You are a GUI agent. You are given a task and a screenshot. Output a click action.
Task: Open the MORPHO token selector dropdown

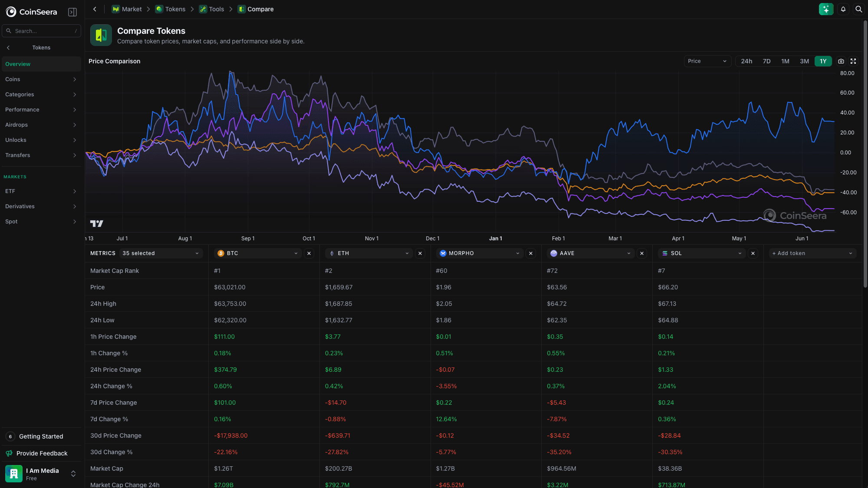480,253
